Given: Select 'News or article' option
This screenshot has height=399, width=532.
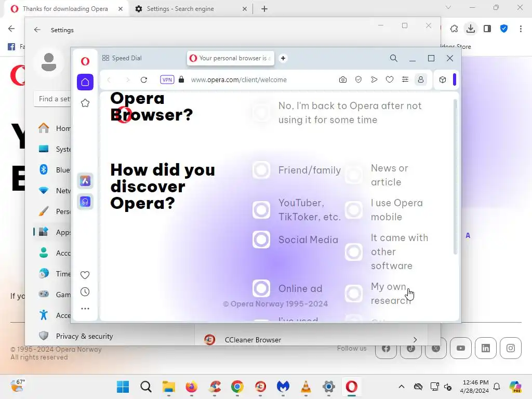Looking at the screenshot, I should tap(354, 175).
